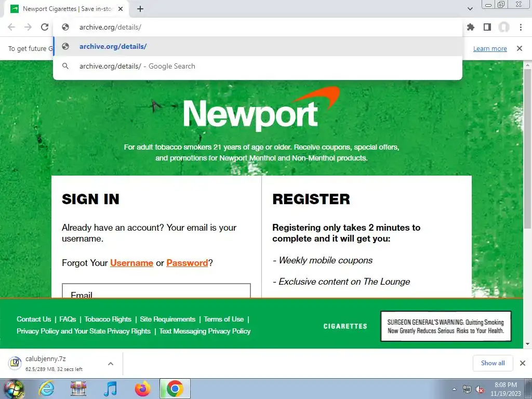Dismiss the info bar notification

pos(520,48)
